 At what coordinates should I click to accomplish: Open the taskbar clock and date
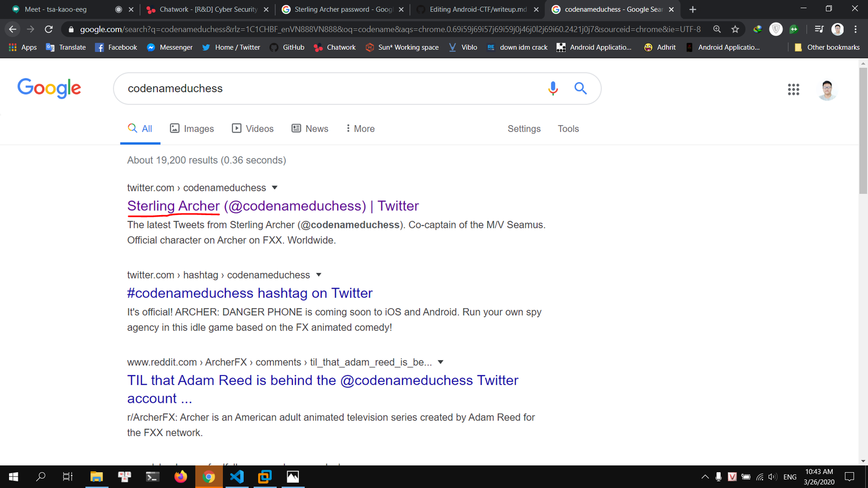pyautogui.click(x=820, y=476)
